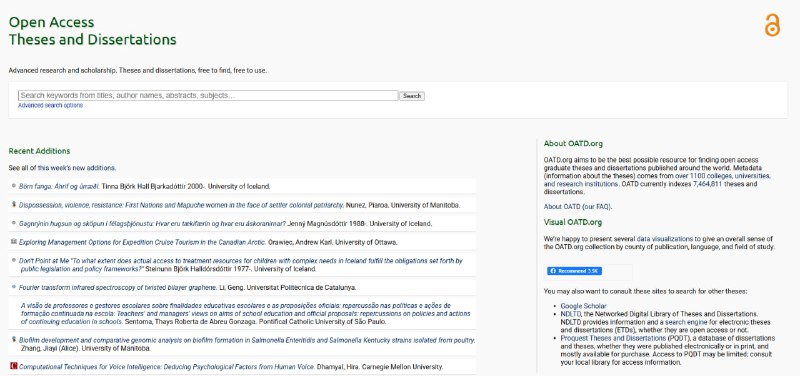This screenshot has height=376, width=800.
Task: Open Proquest Theses and Dissertations link
Action: (613, 338)
